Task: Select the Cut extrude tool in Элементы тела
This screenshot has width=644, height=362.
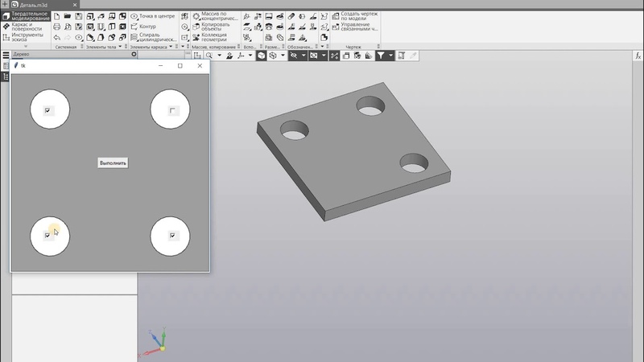Action: pos(90,27)
